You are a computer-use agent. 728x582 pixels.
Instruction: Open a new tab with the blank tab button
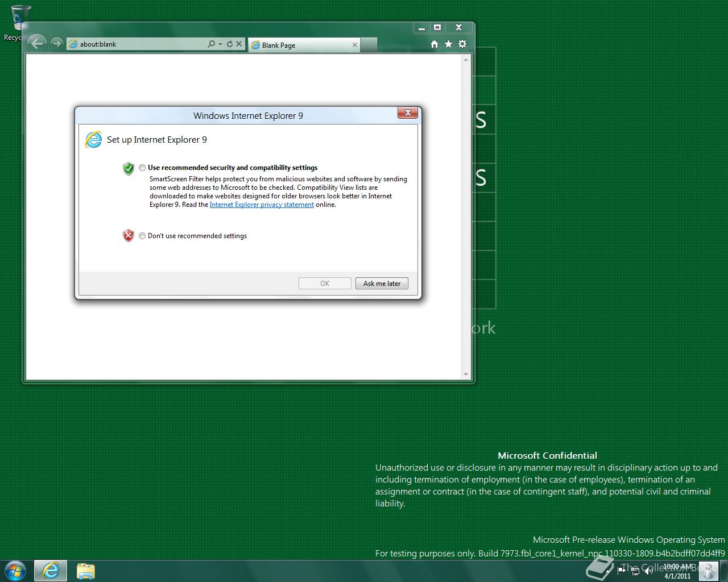pyautogui.click(x=369, y=45)
